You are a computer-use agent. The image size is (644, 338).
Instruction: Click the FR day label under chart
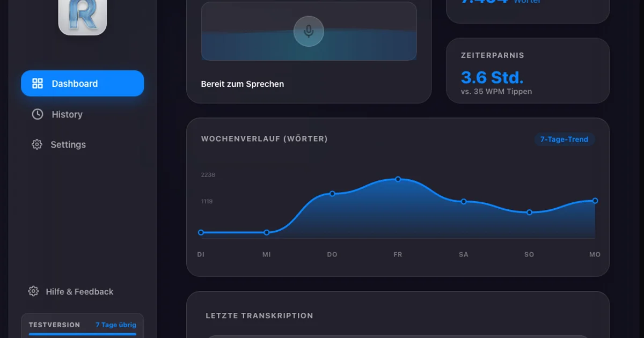(x=398, y=254)
